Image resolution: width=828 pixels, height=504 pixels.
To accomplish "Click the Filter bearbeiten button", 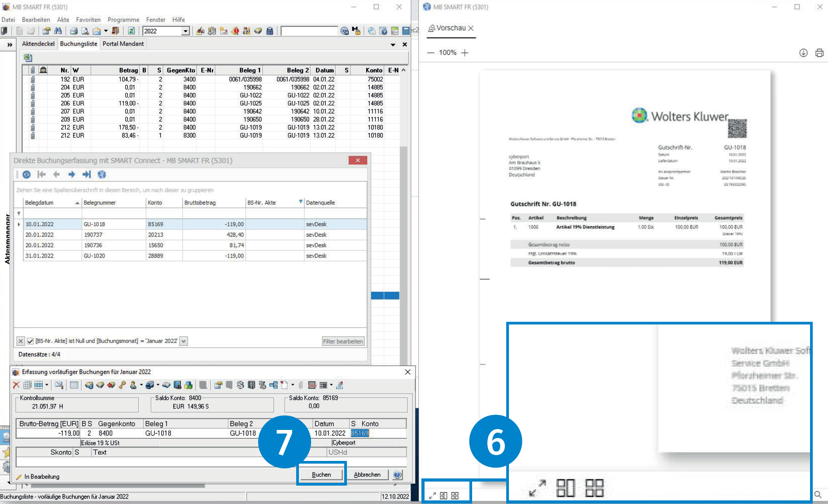I will point(343,341).
